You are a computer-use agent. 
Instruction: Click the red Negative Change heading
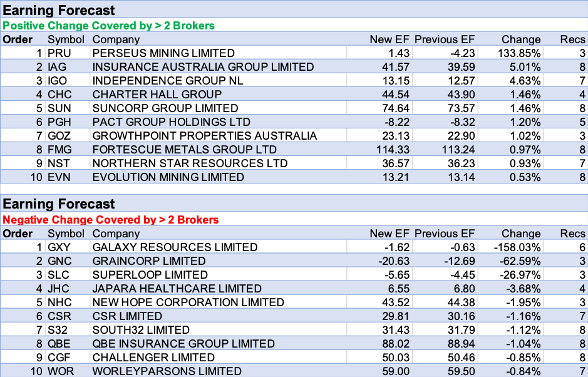click(111, 220)
